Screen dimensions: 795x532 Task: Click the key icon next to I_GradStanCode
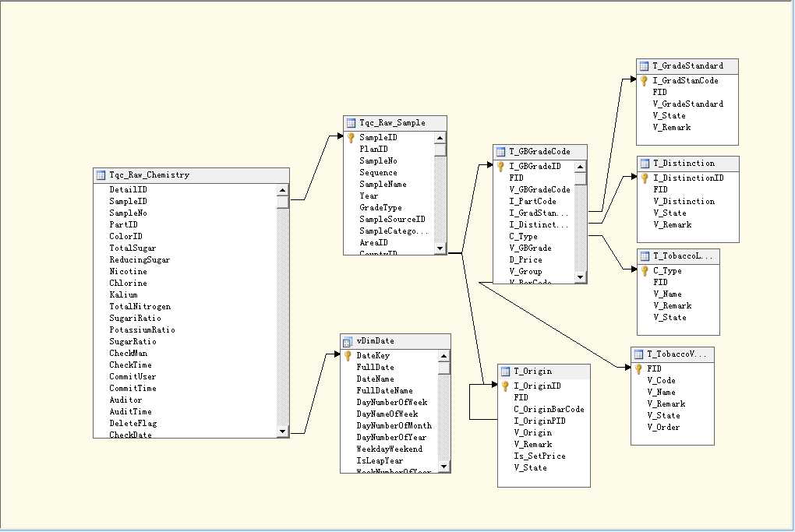(x=644, y=81)
